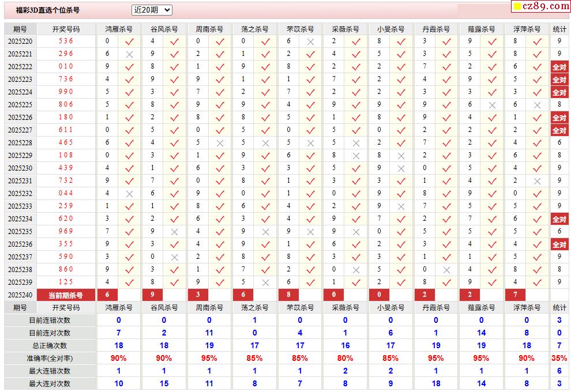Click period number 2025240
This screenshot has height=392, width=571.
click(x=20, y=295)
